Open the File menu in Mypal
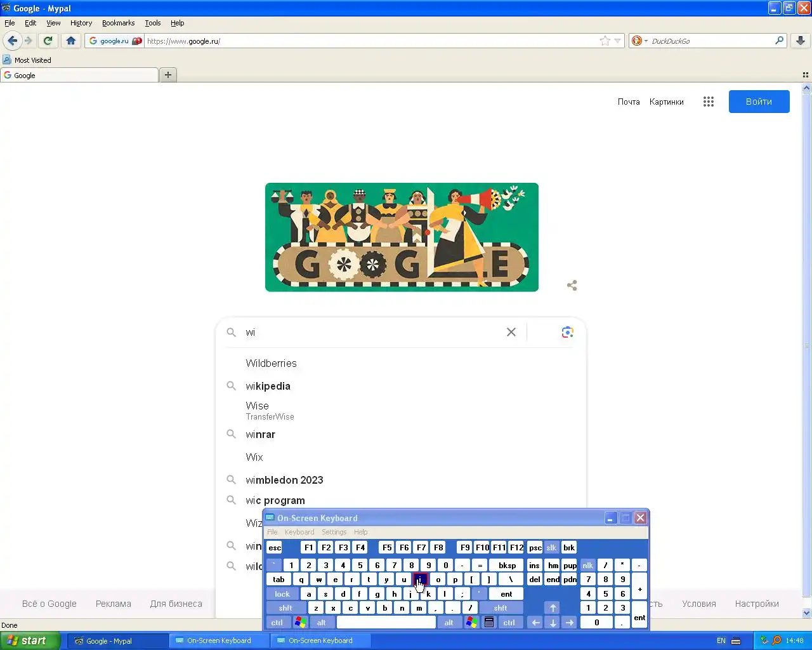The width and height of the screenshot is (812, 650). tap(10, 23)
